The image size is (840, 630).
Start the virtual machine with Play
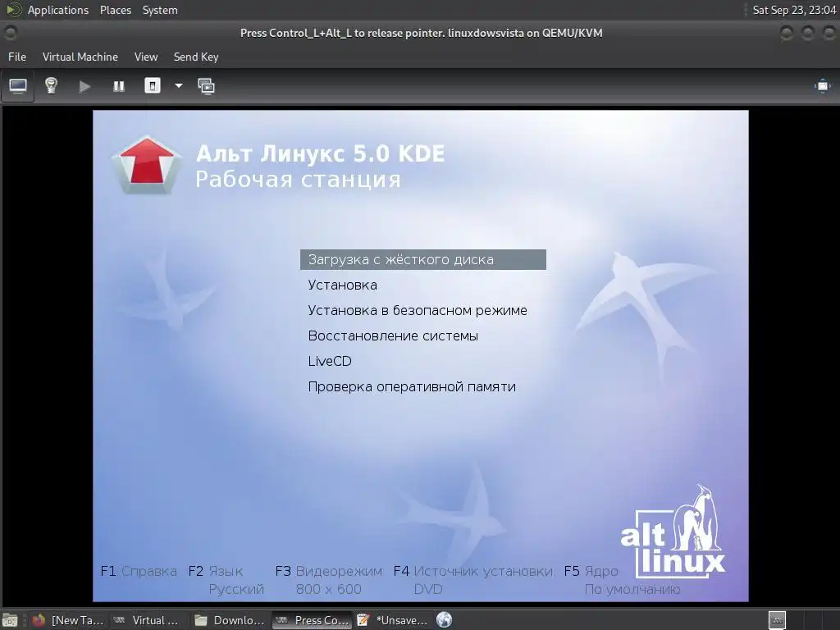click(84, 86)
